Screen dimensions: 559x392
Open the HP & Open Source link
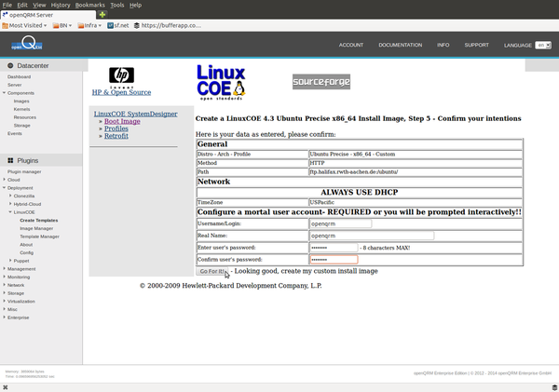pos(121,92)
